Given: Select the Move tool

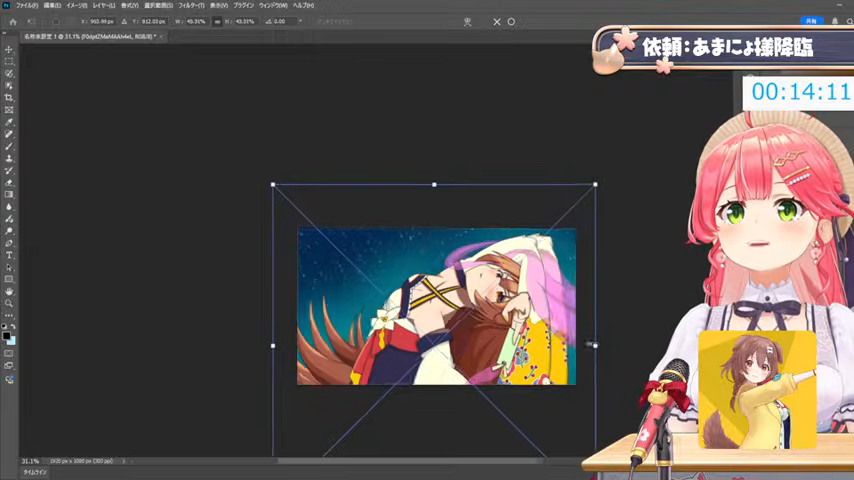Looking at the screenshot, I should click(x=9, y=50).
